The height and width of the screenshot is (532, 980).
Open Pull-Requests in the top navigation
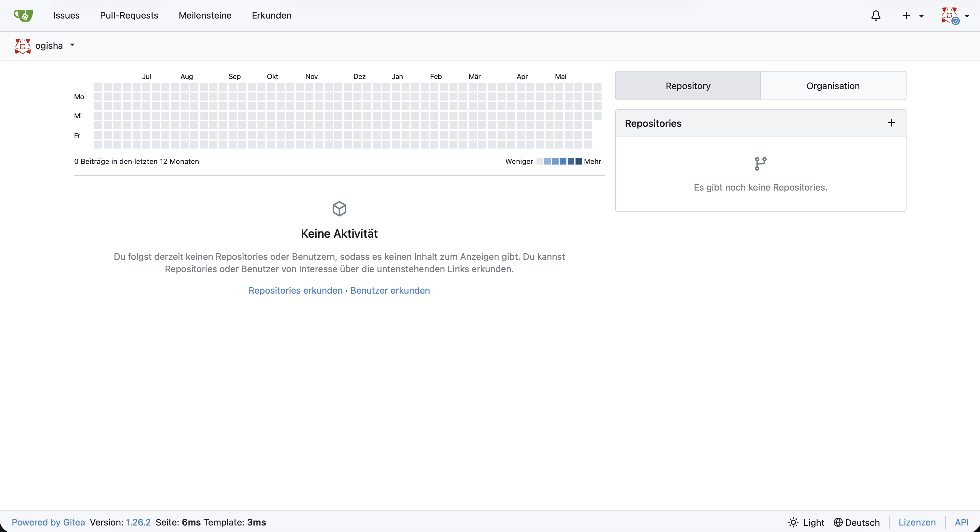(x=129, y=16)
